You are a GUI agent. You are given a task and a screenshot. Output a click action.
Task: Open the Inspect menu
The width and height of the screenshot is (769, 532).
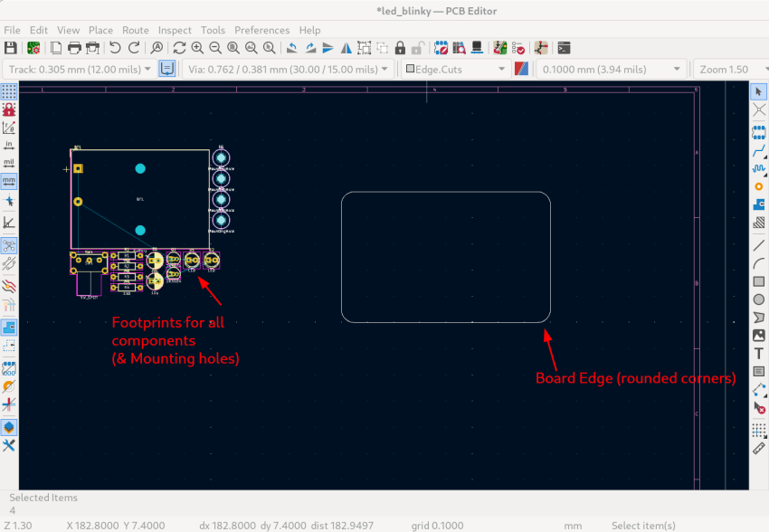tap(175, 30)
